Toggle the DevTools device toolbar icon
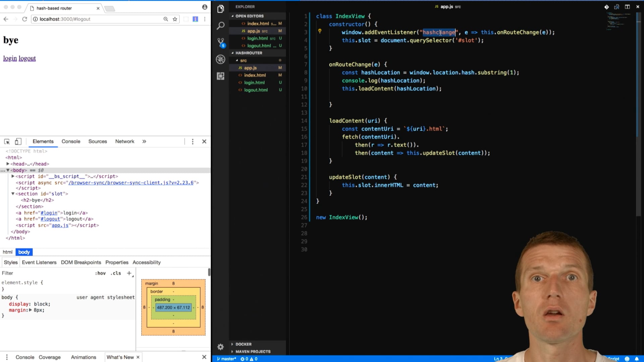Viewport: 644px width, 362px height. coord(18,141)
